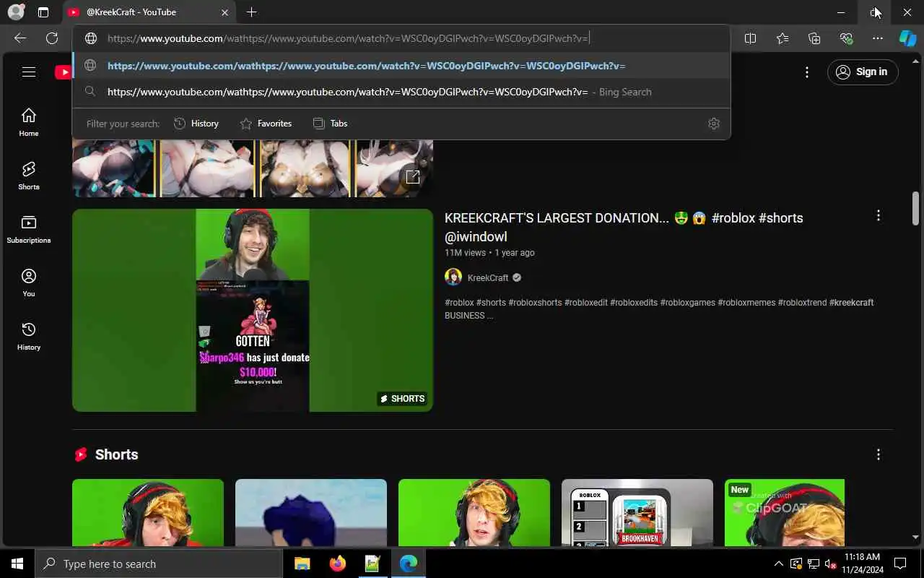Open YouTube settings three-dot menu near Sign in
This screenshot has width=924, height=578.
point(807,72)
